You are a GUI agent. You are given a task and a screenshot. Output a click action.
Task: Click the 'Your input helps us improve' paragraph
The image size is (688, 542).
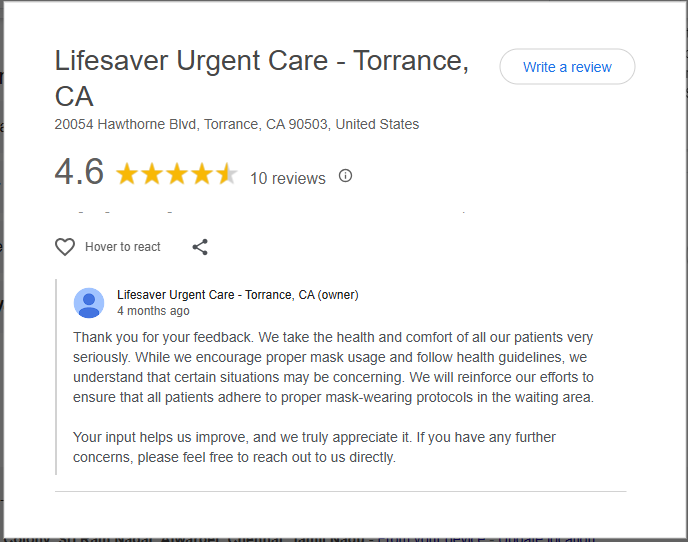pyautogui.click(x=314, y=447)
